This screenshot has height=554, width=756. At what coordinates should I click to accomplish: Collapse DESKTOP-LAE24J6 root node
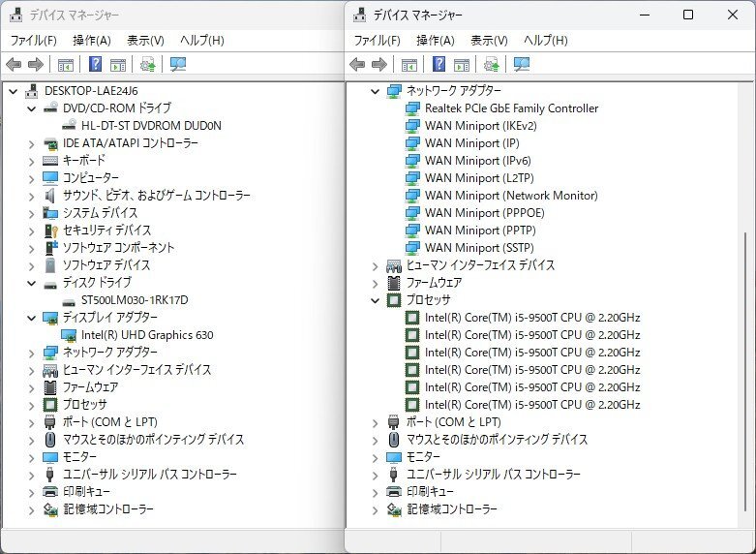(x=13, y=91)
